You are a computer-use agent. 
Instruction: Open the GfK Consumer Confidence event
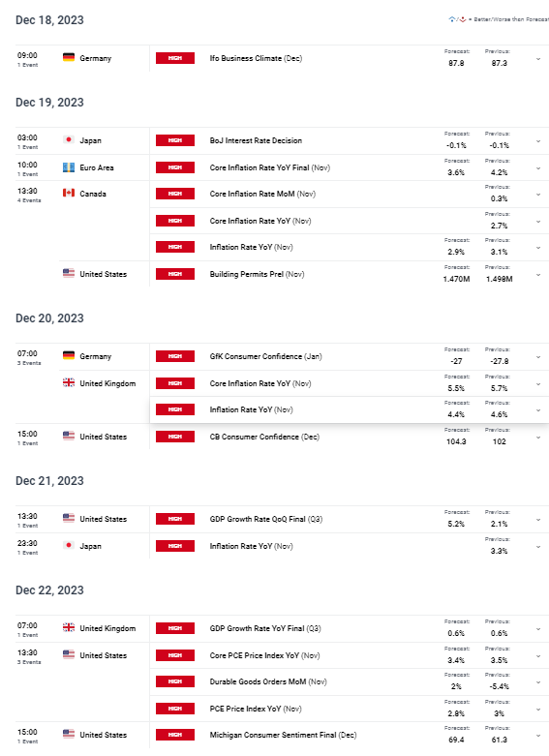(266, 357)
